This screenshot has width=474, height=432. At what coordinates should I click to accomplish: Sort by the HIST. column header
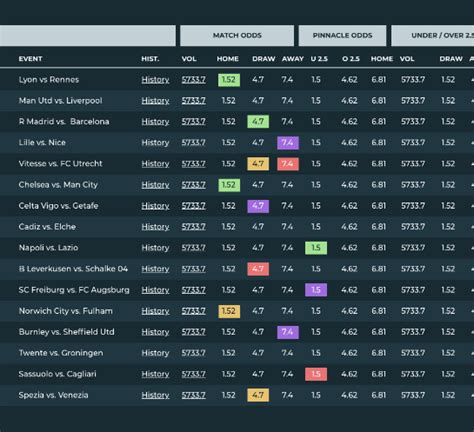(150, 59)
